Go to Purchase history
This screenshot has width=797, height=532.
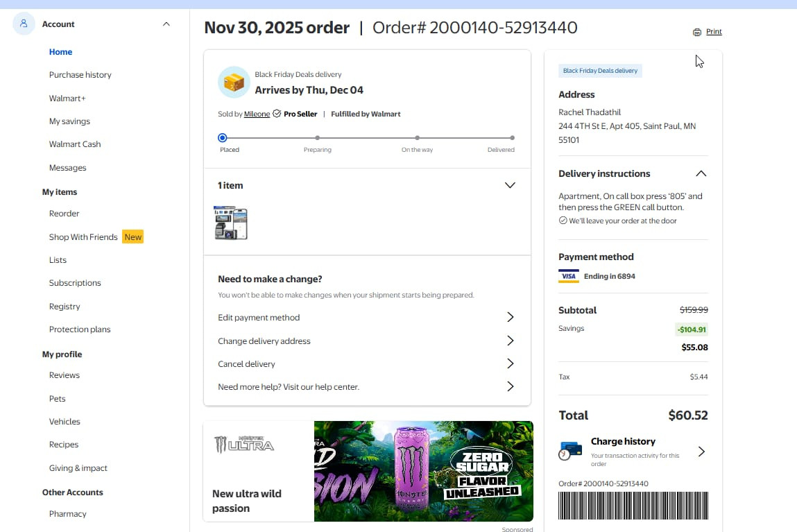point(80,75)
